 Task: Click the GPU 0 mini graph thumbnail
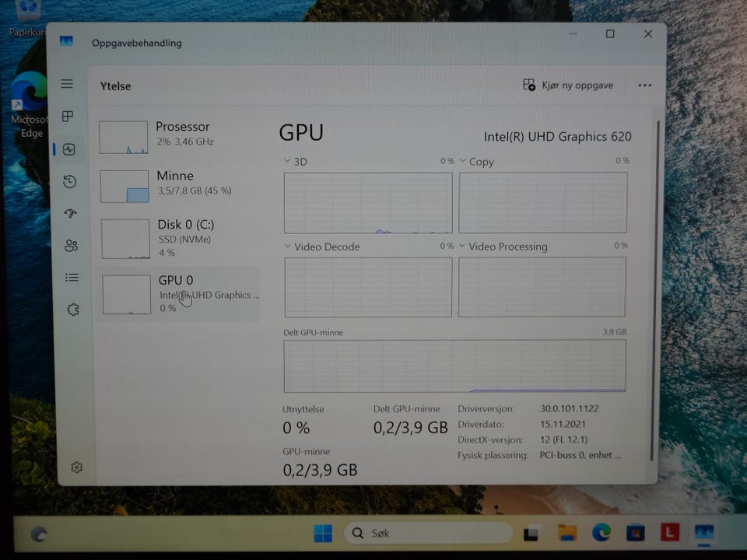[127, 294]
